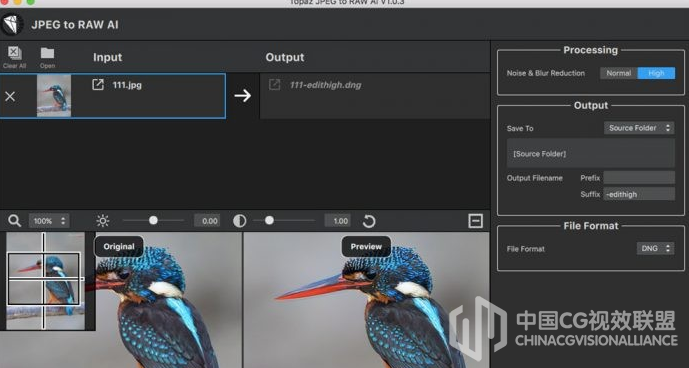Click the Topaz logo icon
Viewport: 689px width, 368px height.
[12, 25]
